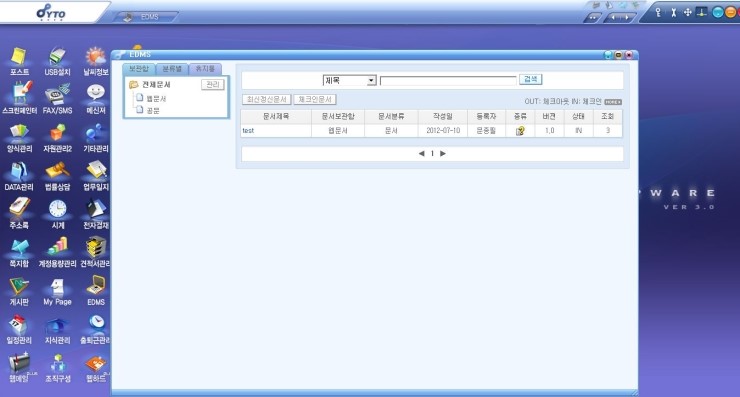Open the 메신저 smiley icon

96,100
